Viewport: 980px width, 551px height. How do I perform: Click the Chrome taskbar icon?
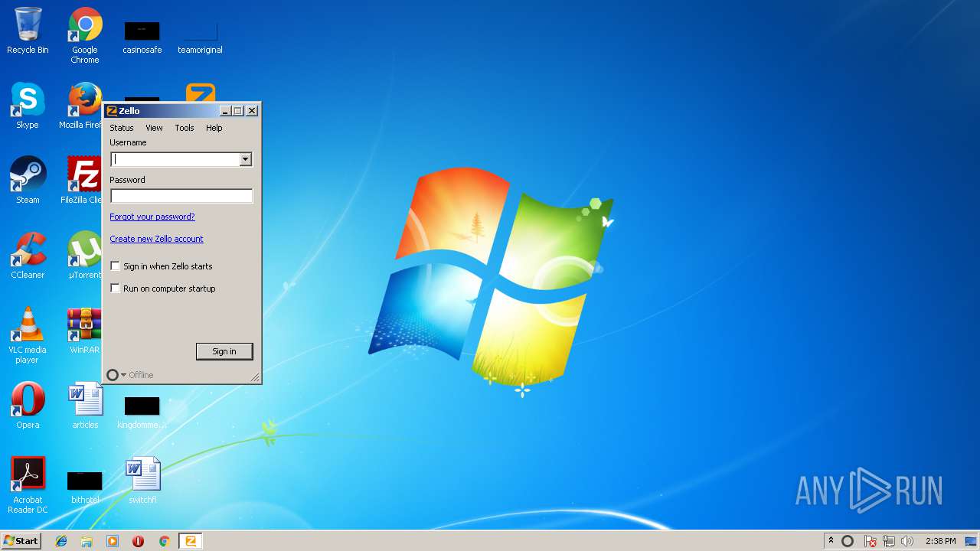(164, 541)
